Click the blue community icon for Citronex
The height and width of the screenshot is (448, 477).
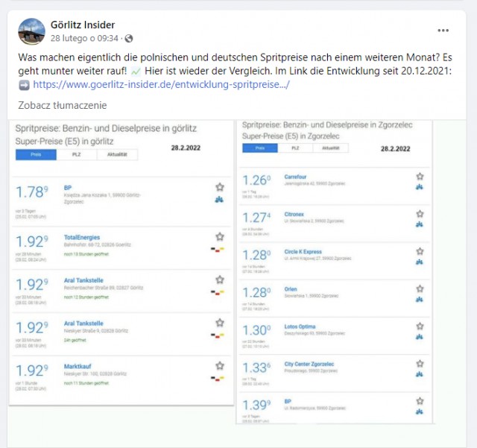coord(420,224)
